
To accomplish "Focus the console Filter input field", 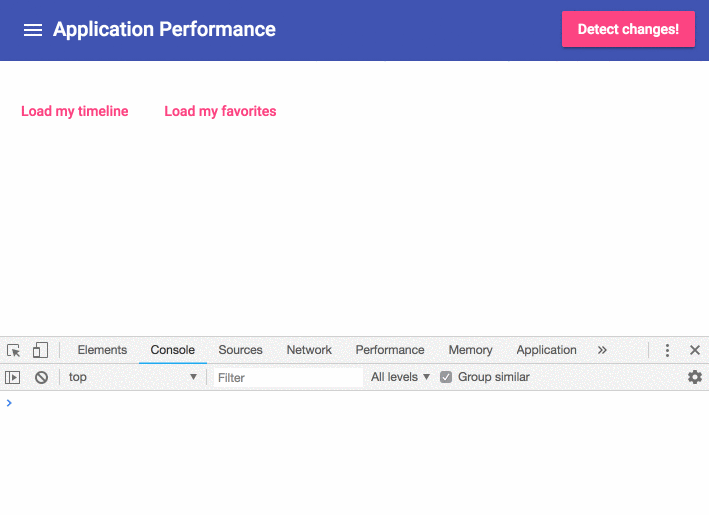I will click(x=288, y=378).
